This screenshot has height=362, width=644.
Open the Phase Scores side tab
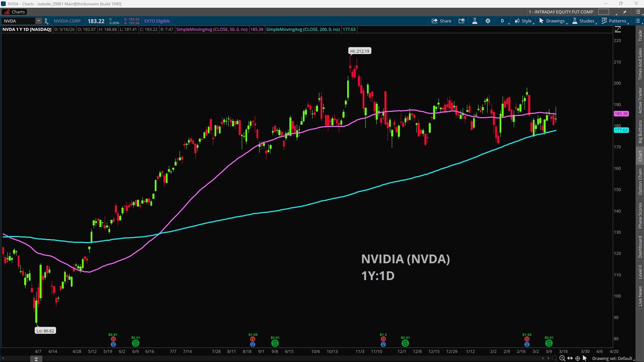click(x=640, y=215)
